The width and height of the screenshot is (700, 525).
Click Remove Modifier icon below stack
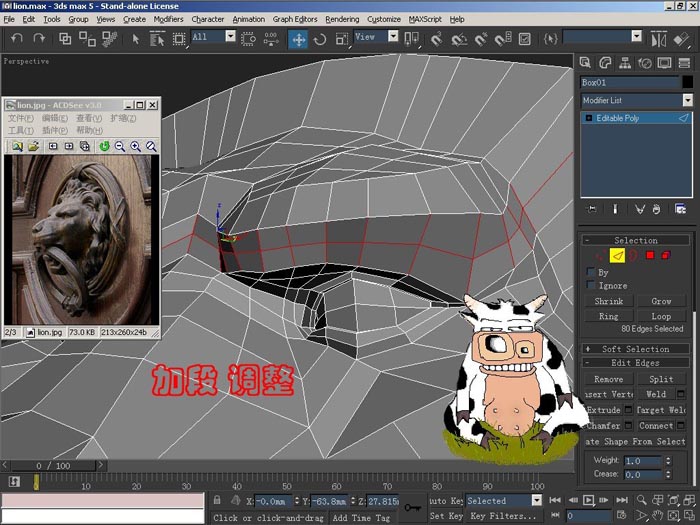coord(656,209)
